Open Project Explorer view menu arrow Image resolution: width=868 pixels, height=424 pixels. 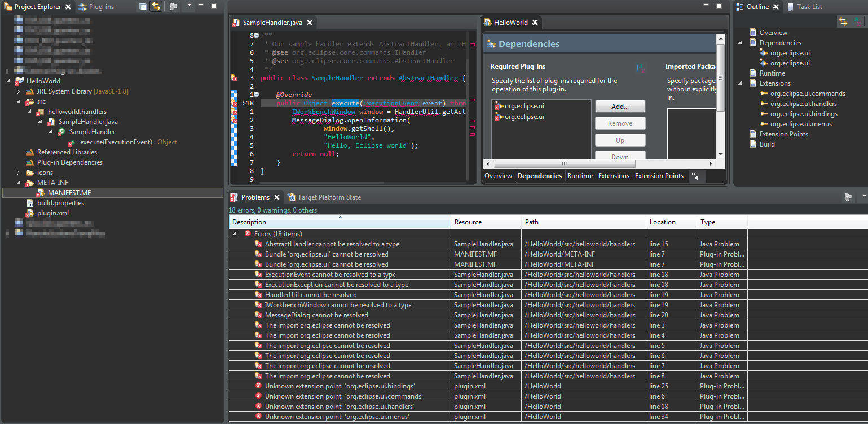[189, 5]
